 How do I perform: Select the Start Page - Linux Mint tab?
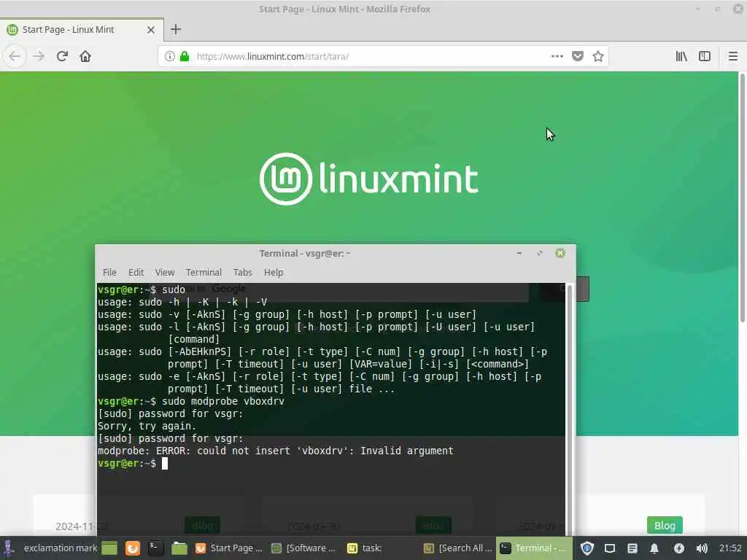pos(82,29)
